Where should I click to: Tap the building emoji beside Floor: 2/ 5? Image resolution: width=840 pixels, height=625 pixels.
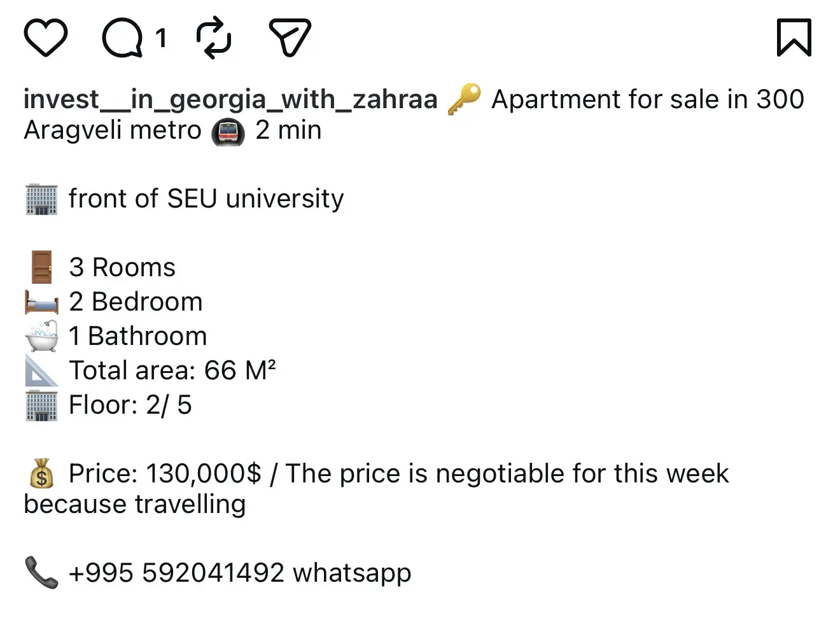tap(41, 405)
